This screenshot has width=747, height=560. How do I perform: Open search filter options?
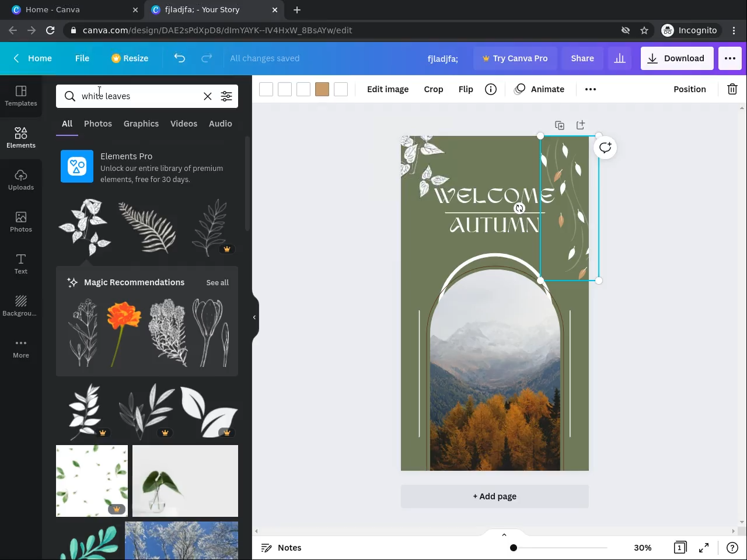tap(226, 96)
